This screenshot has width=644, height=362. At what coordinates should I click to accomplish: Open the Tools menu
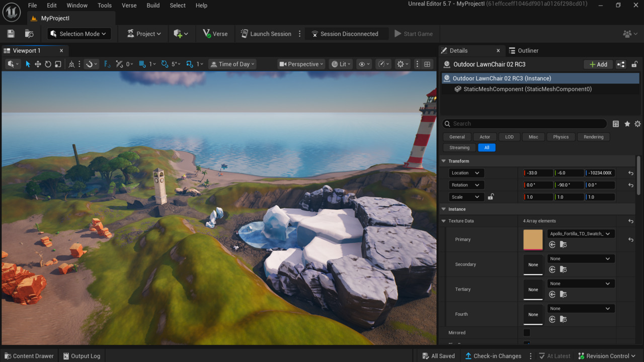105,5
